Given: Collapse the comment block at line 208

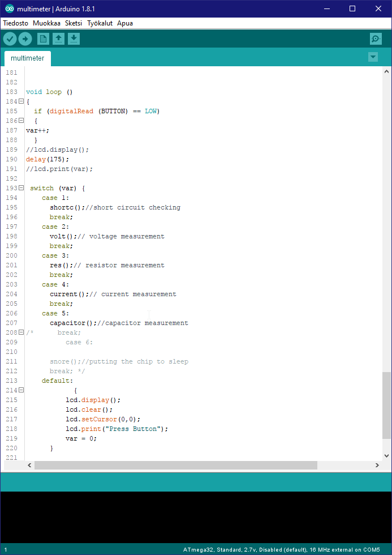Looking at the screenshot, I should click(21, 332).
